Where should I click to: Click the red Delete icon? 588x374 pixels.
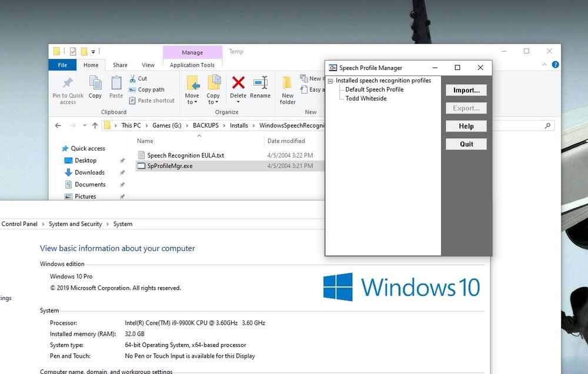(238, 82)
